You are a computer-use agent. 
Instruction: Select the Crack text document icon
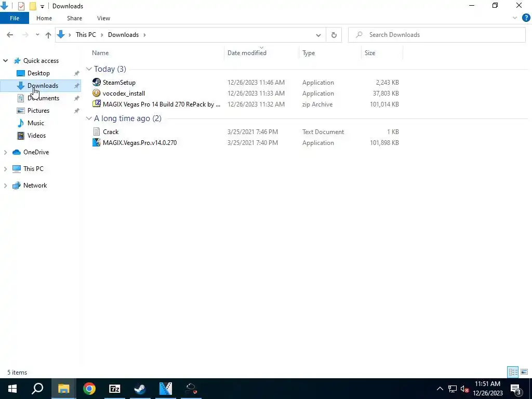point(96,131)
